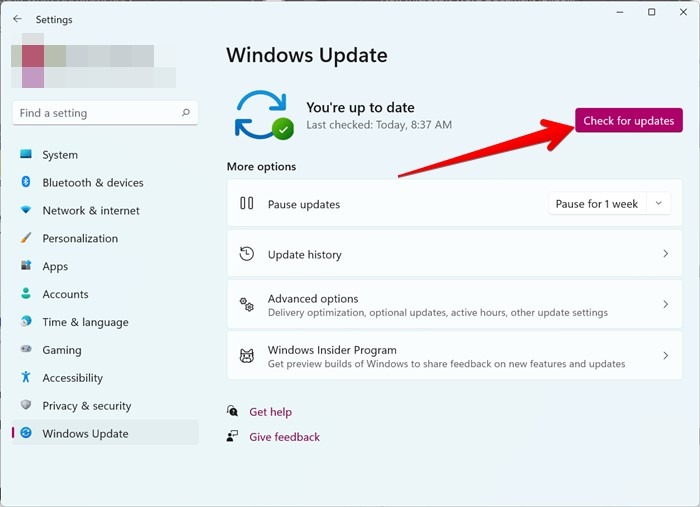Click the Get help headset icon
The height and width of the screenshot is (507, 700).
point(232,411)
